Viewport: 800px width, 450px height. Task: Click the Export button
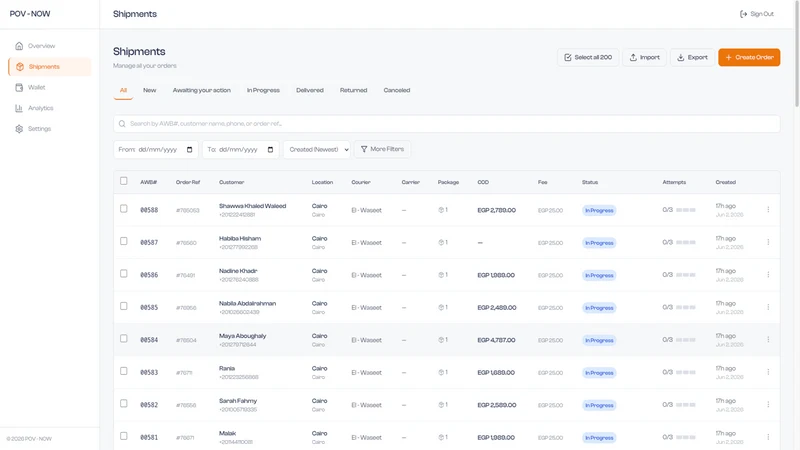coord(692,57)
